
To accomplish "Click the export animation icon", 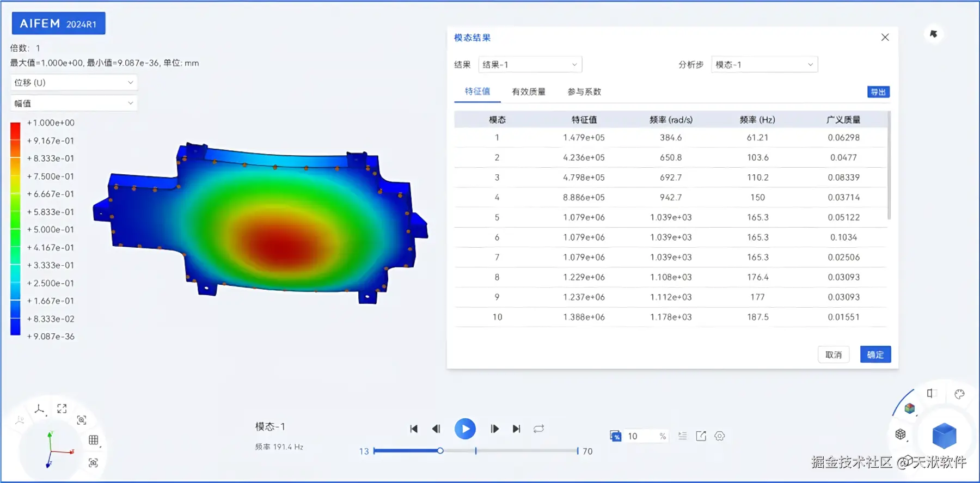I will (701, 436).
